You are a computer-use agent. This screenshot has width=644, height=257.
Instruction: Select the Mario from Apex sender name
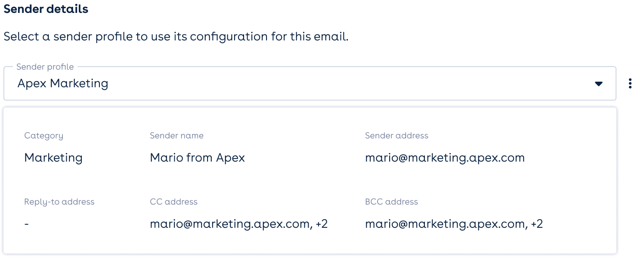(197, 158)
